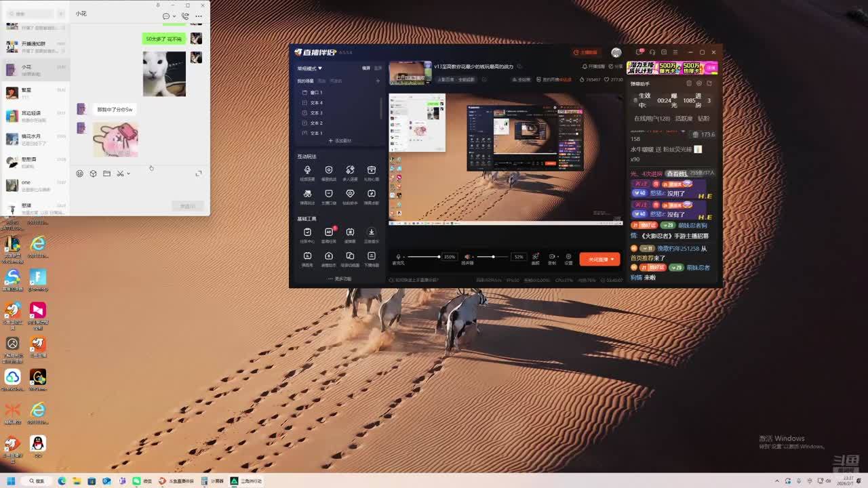
Task: Open the headset support icon in title bar
Action: point(652,52)
